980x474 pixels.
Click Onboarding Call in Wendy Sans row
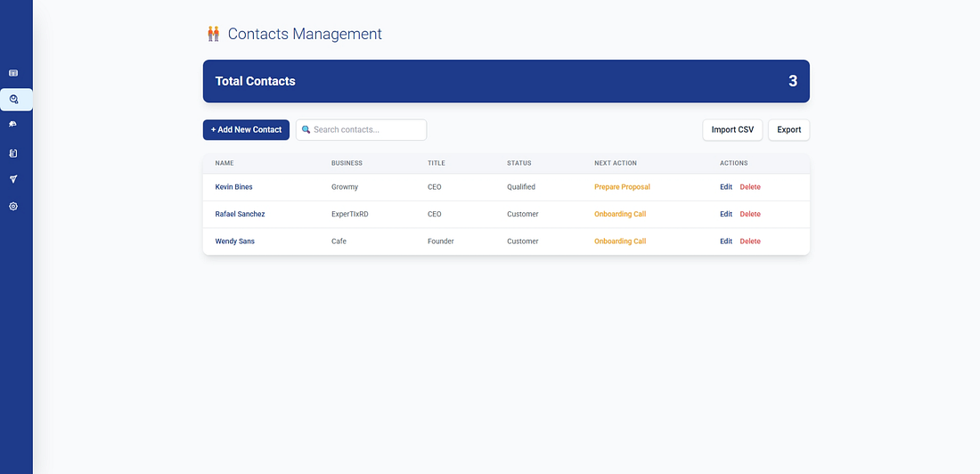pos(620,241)
